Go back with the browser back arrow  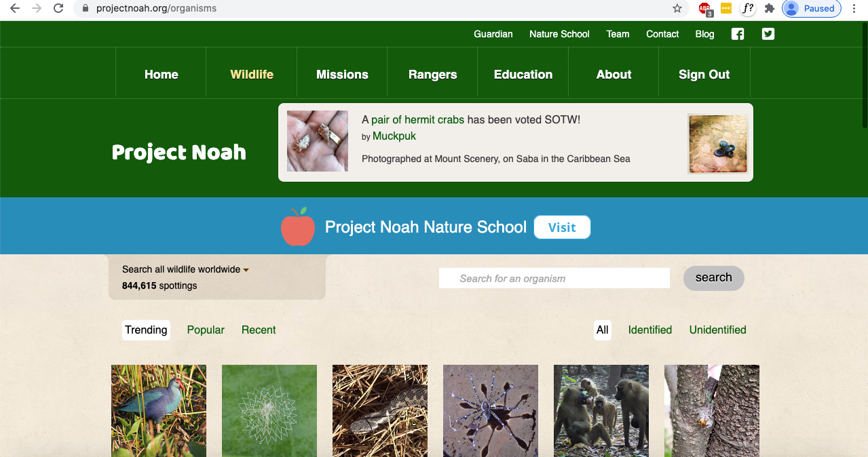tap(15, 9)
